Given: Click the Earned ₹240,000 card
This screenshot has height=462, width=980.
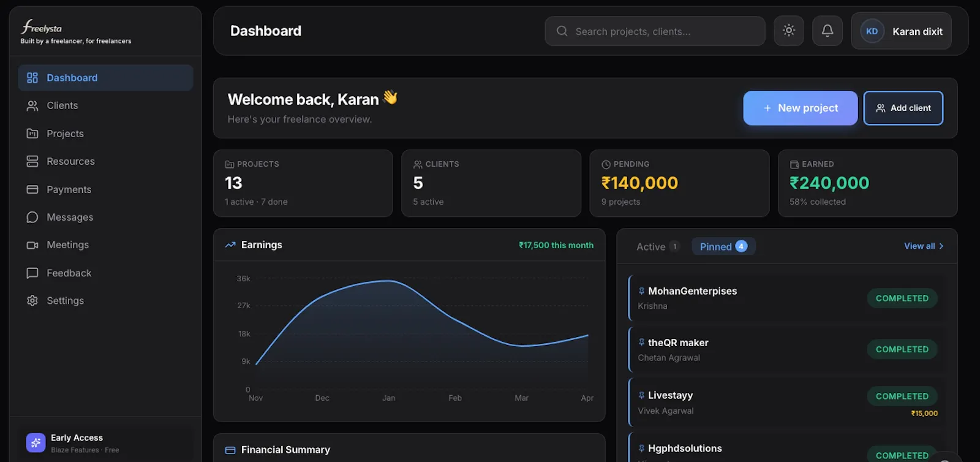Looking at the screenshot, I should coord(868,183).
